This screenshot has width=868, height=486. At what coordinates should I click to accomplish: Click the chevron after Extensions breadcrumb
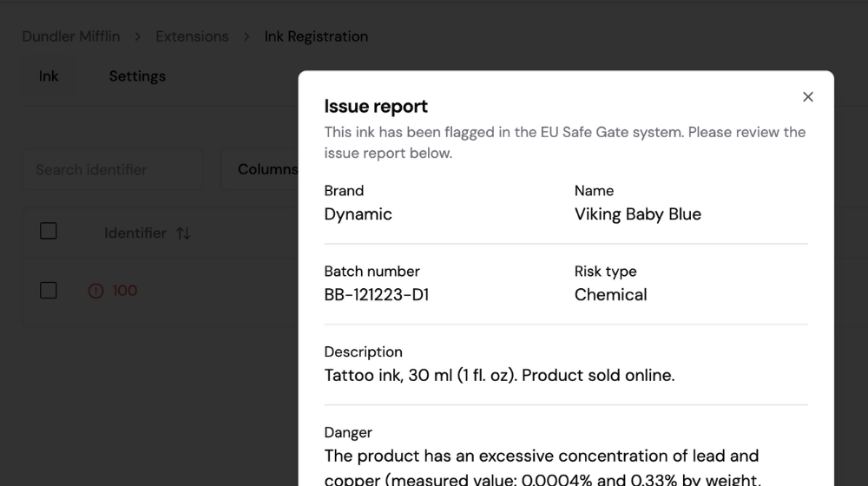click(247, 36)
